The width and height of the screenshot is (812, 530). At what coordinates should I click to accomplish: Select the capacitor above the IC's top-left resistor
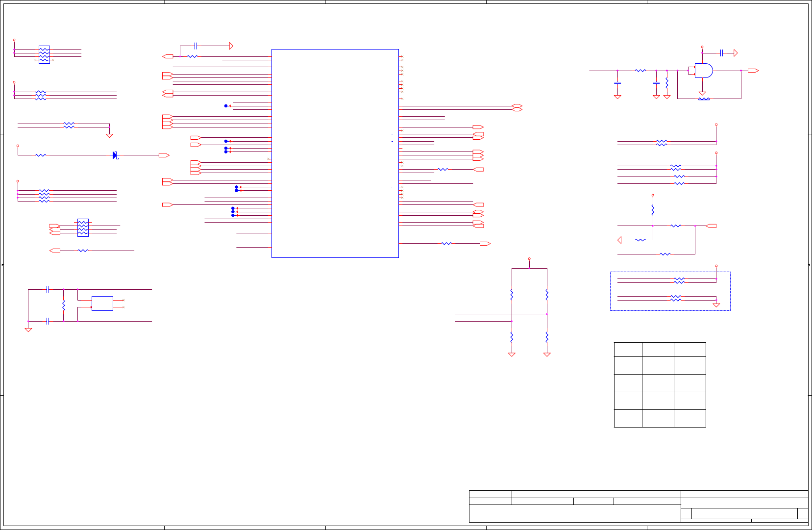(196, 46)
